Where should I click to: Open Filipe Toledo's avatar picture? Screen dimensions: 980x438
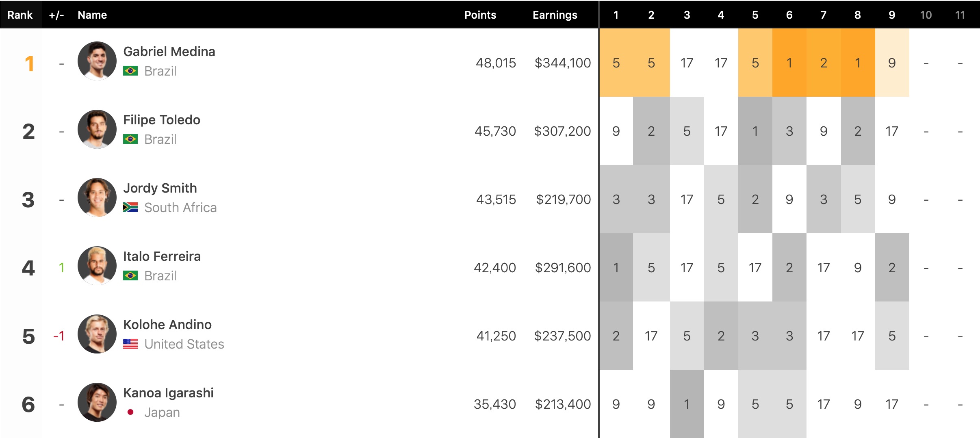(97, 129)
